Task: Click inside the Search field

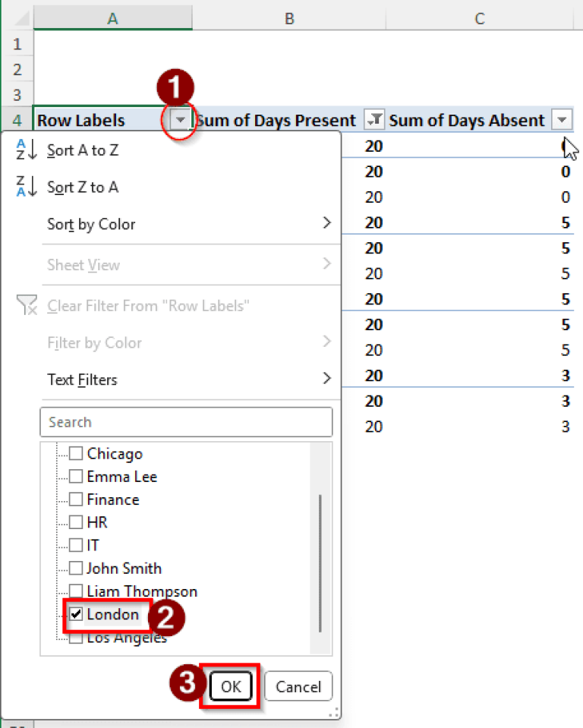Action: click(x=186, y=422)
